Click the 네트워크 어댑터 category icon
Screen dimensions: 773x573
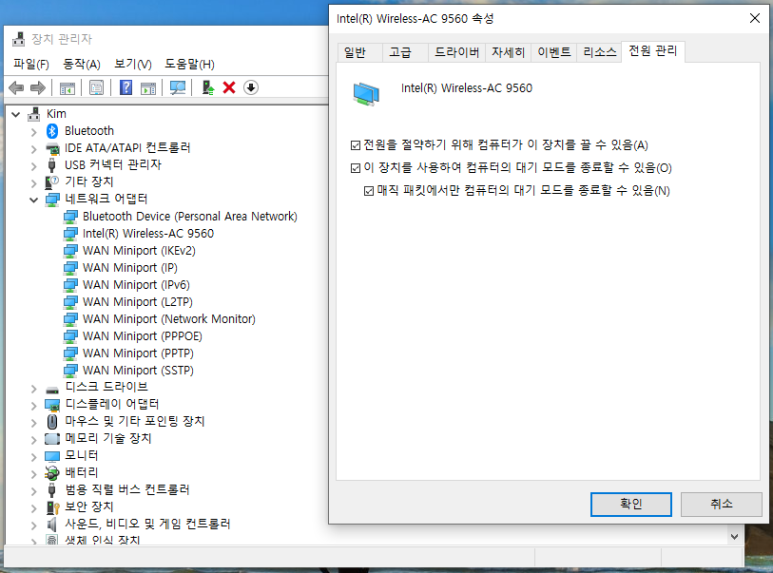(x=52, y=199)
